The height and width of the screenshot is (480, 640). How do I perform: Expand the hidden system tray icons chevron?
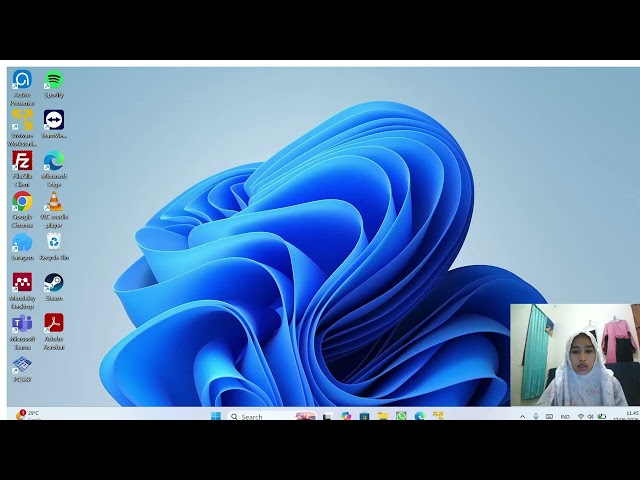(522, 416)
